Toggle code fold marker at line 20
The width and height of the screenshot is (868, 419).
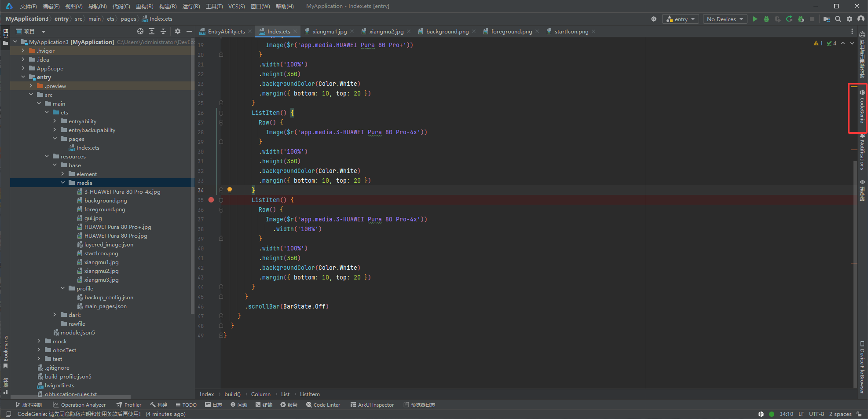click(x=221, y=55)
